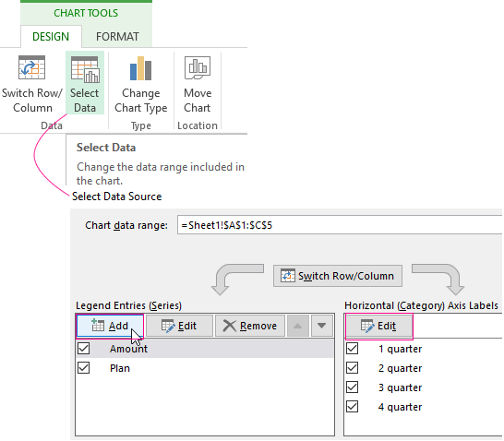Edit the selected legend series
The image size is (504, 441).
point(179,326)
